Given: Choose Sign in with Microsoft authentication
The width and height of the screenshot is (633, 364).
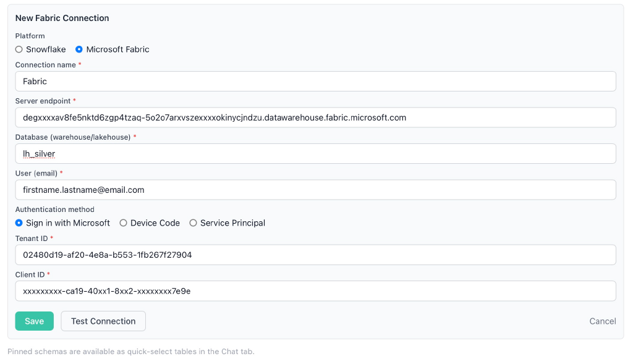Looking at the screenshot, I should point(19,222).
